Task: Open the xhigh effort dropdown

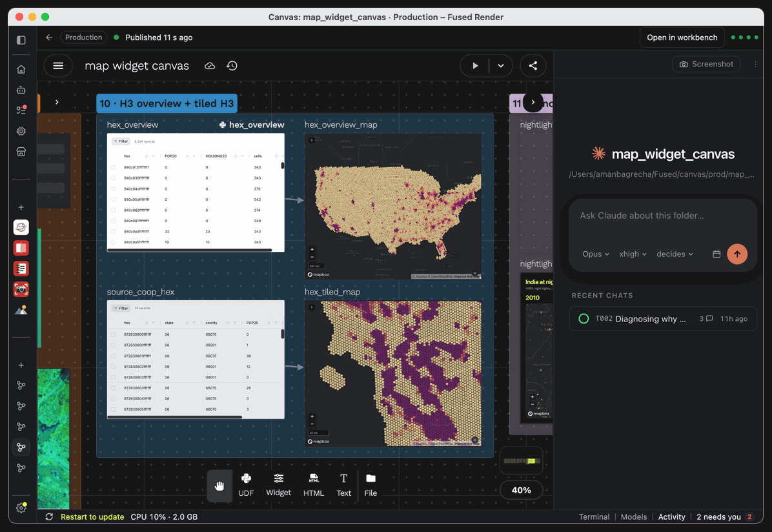Action: pyautogui.click(x=633, y=254)
